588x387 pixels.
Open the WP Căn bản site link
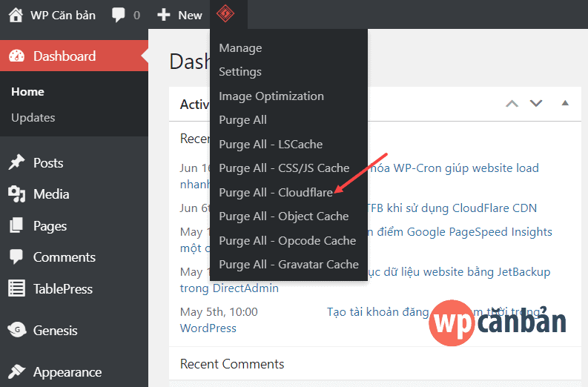click(63, 15)
